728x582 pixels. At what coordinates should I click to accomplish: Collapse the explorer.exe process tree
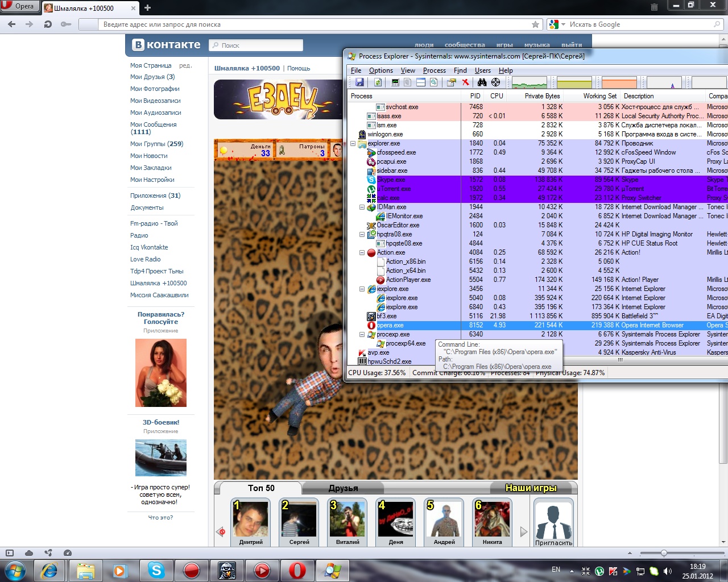click(x=353, y=144)
